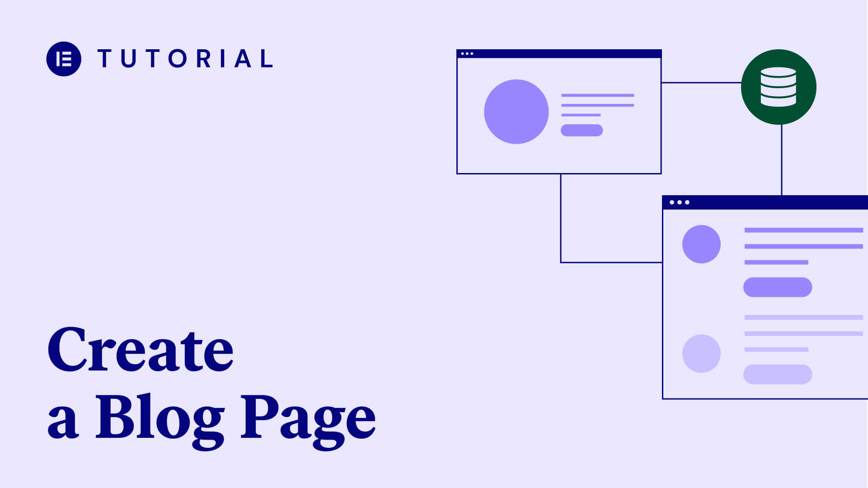The width and height of the screenshot is (868, 488).
Task: Click the Elementor logo icon
Action: point(63,58)
